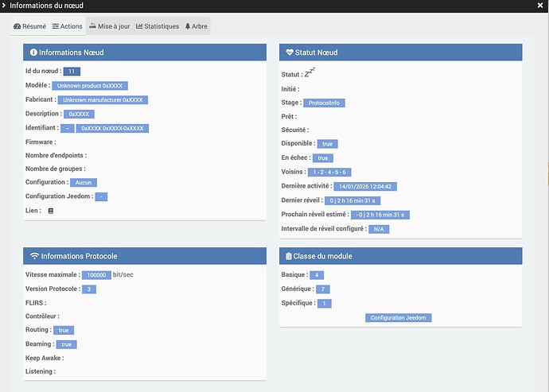Image resolution: width=549 pixels, height=392 pixels.
Task: Click the Configuration Jeedom button
Action: coord(398,318)
